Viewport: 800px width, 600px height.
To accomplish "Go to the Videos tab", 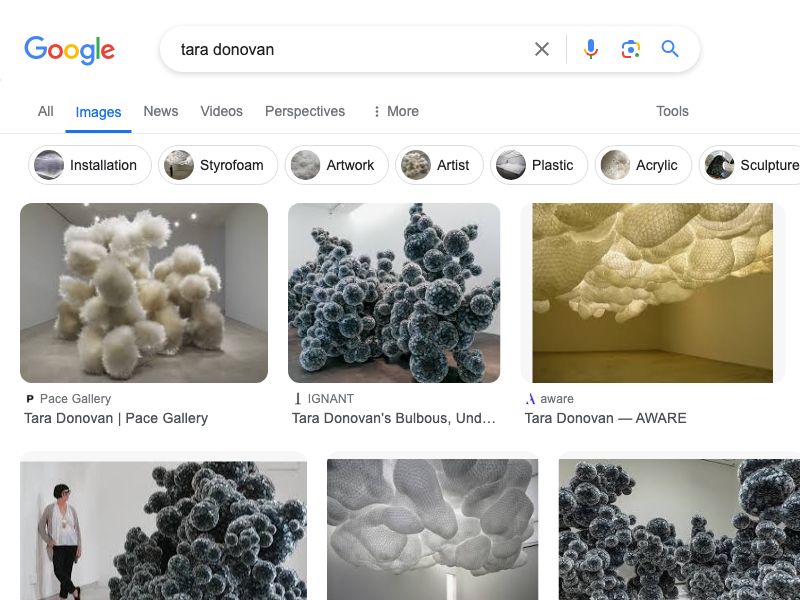I will tap(221, 111).
